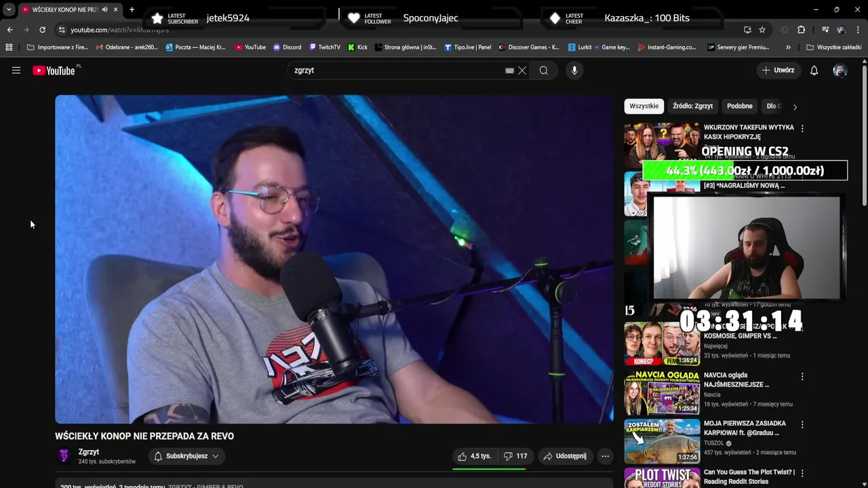Open the YouTube account avatar menu
868x488 pixels.
click(x=840, y=70)
